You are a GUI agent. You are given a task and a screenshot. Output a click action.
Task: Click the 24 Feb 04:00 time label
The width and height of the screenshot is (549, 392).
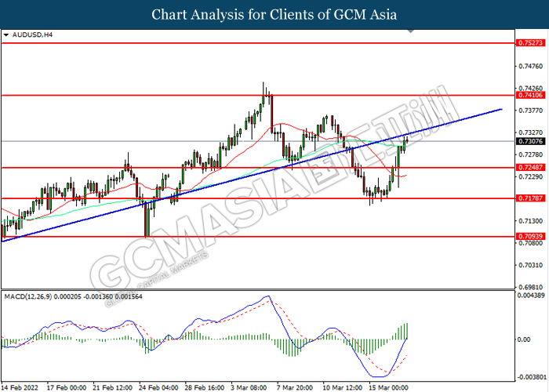tap(158, 388)
